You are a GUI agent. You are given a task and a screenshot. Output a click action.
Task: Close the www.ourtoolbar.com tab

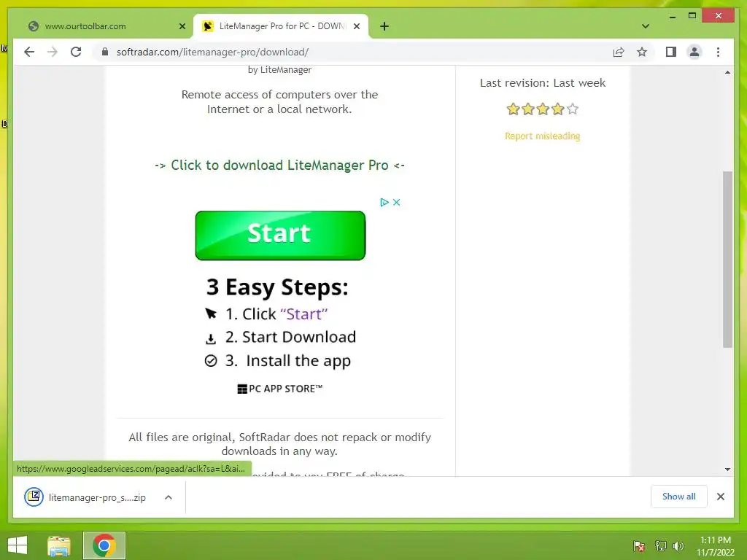tap(182, 26)
